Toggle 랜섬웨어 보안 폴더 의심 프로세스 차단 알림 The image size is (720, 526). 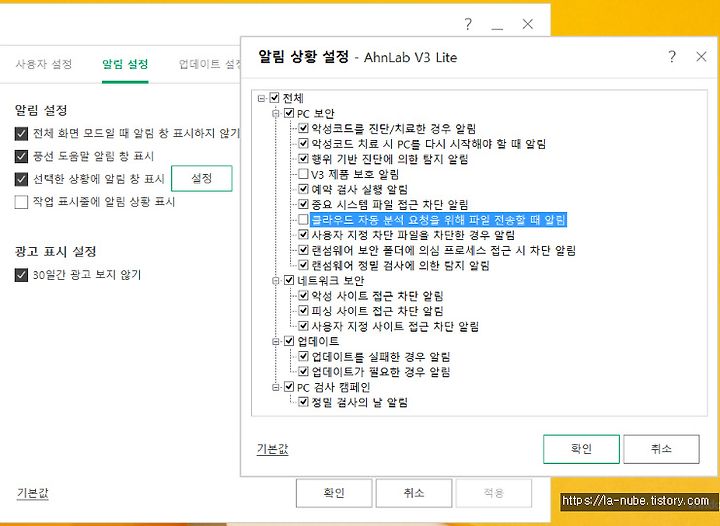pyautogui.click(x=303, y=250)
